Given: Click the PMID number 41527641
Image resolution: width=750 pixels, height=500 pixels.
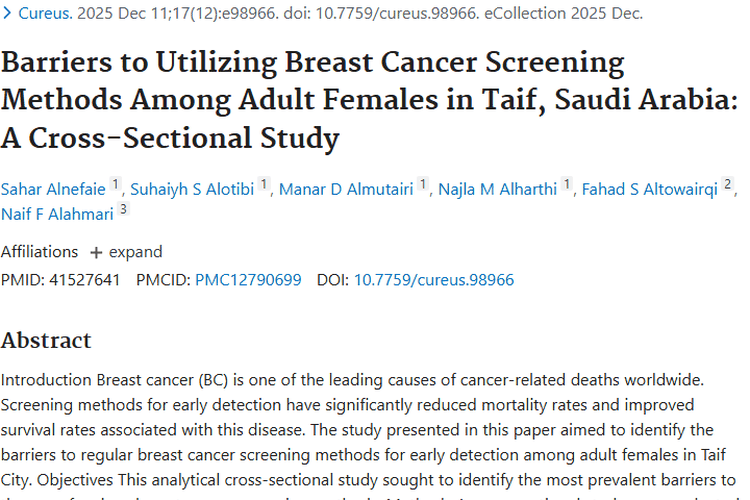Looking at the screenshot, I should [84, 280].
